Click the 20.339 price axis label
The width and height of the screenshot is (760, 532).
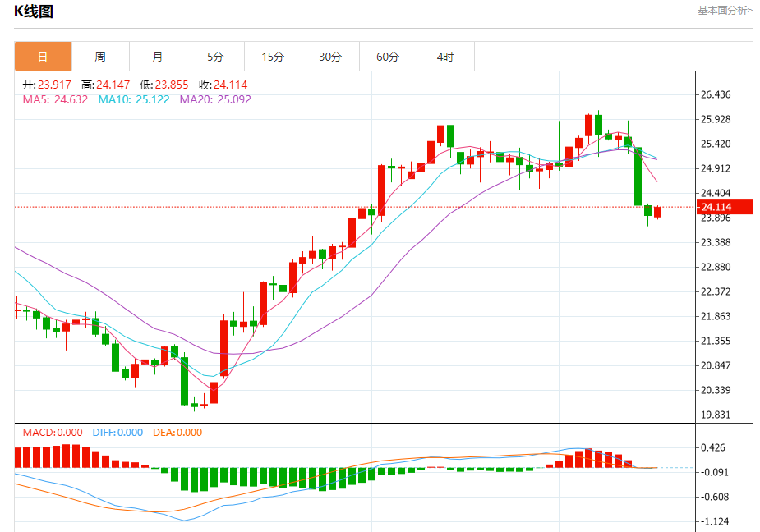(x=716, y=390)
